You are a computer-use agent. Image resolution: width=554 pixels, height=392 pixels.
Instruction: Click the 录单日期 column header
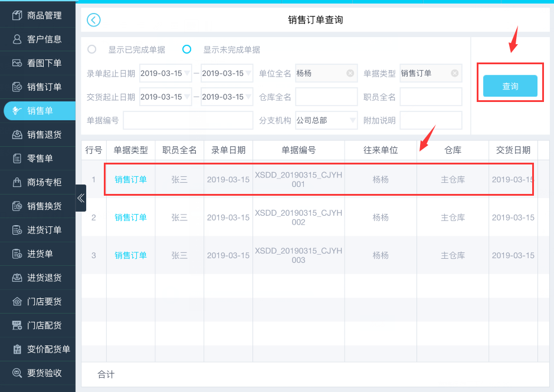point(228,150)
